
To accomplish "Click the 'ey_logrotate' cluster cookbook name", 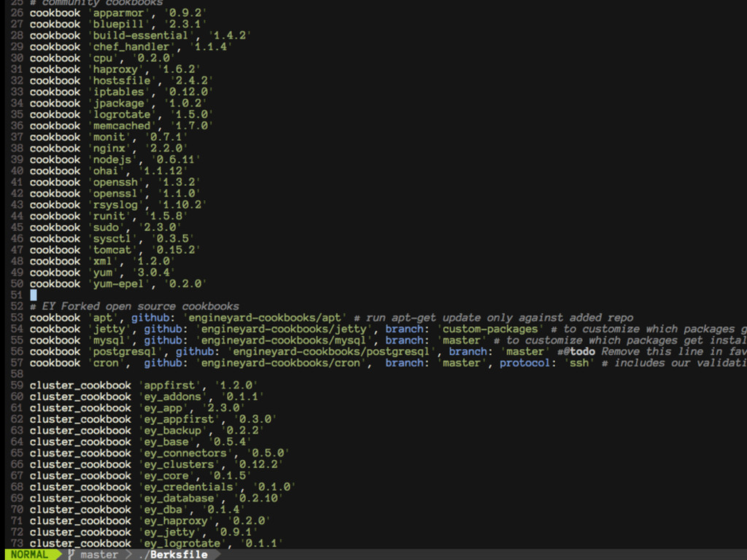I will click(182, 543).
